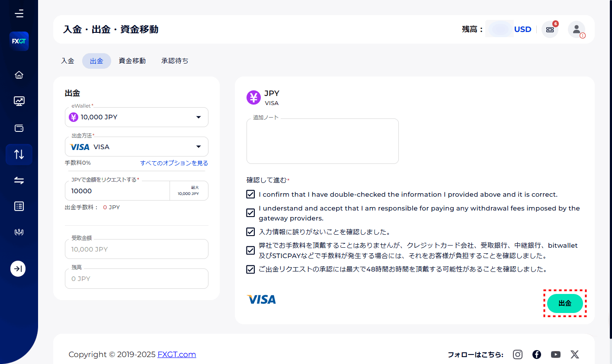Open the trading chart monitor sidebar icon

point(19,101)
